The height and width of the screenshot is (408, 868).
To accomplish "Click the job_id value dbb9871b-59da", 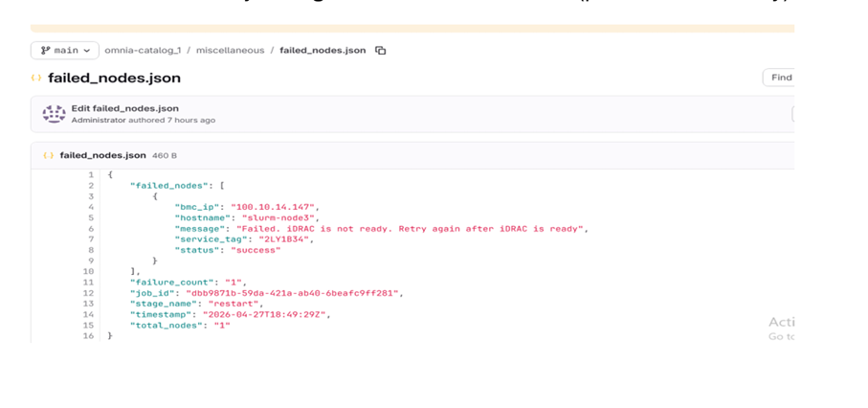I will pyautogui.click(x=292, y=293).
